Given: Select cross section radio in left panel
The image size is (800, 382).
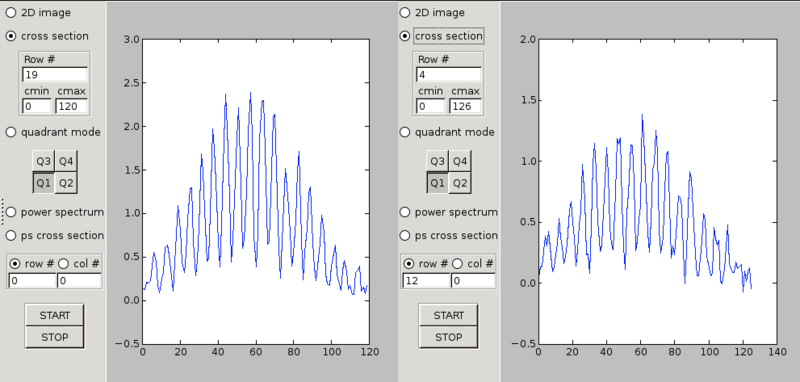Looking at the screenshot, I should pos(10,36).
